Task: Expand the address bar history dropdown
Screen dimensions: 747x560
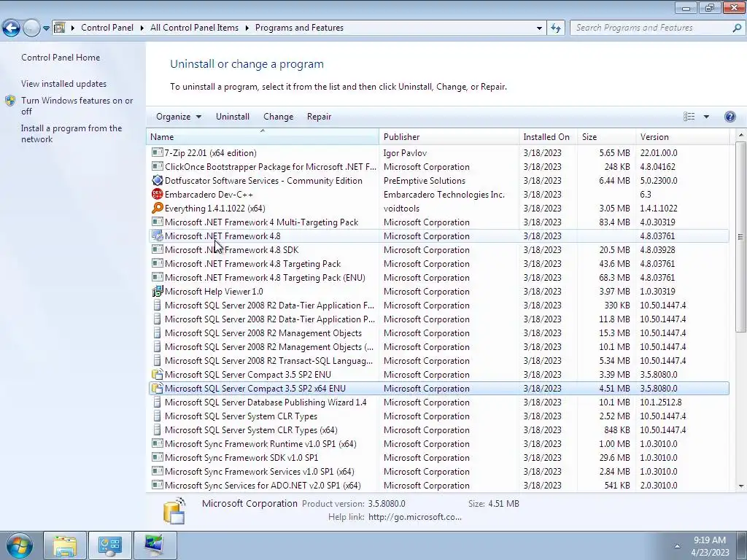Action: coord(539,28)
